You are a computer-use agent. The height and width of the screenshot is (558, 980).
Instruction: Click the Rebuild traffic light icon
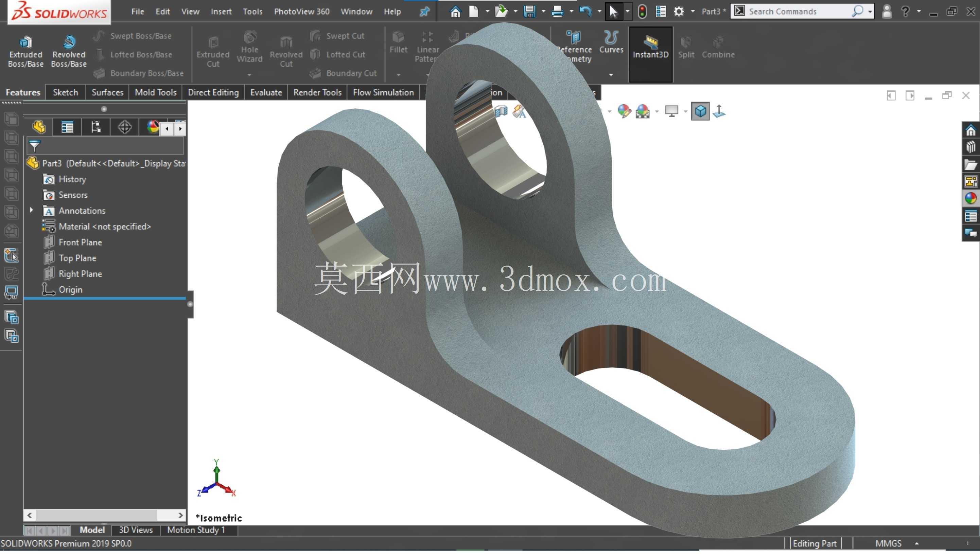[x=642, y=12]
